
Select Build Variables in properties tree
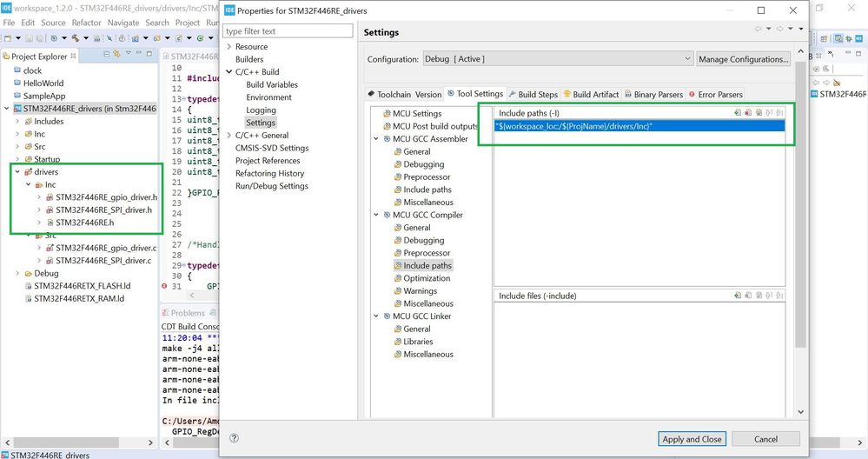(272, 84)
